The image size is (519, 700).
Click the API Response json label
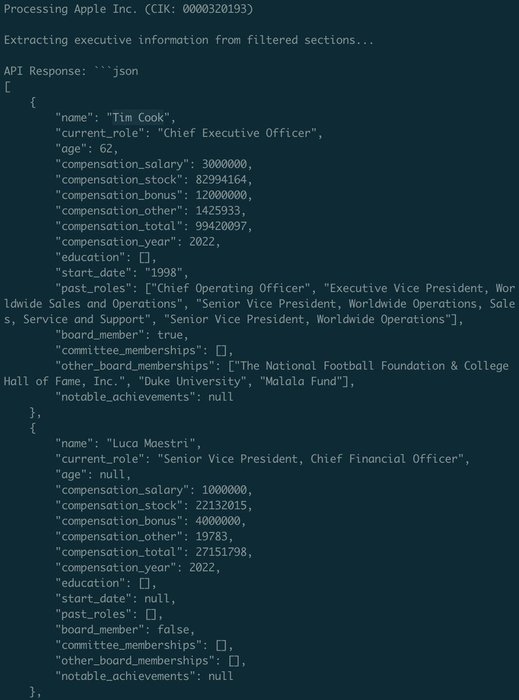pos(71,71)
